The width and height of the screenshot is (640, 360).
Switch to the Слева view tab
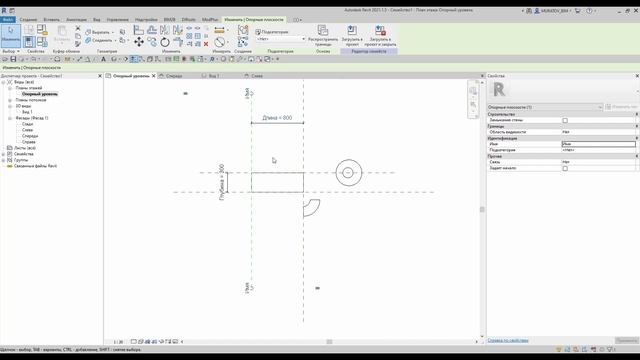[x=257, y=76]
